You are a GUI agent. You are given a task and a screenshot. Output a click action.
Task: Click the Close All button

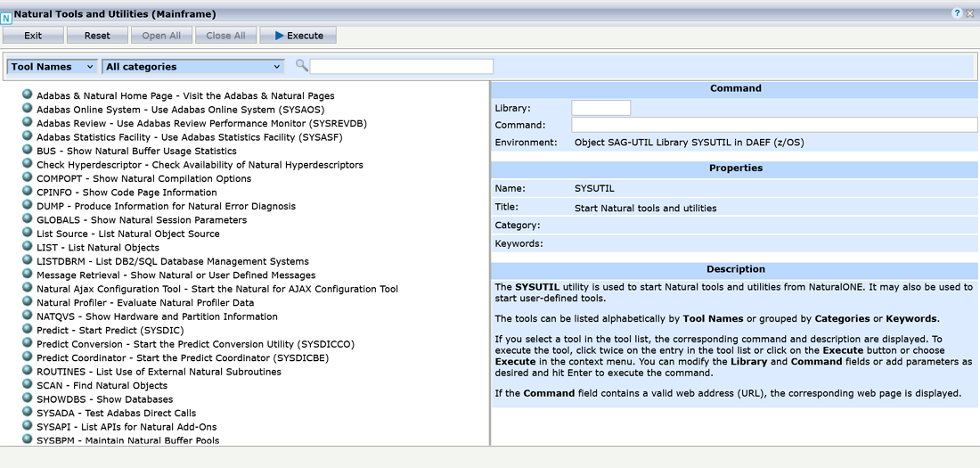(x=225, y=36)
